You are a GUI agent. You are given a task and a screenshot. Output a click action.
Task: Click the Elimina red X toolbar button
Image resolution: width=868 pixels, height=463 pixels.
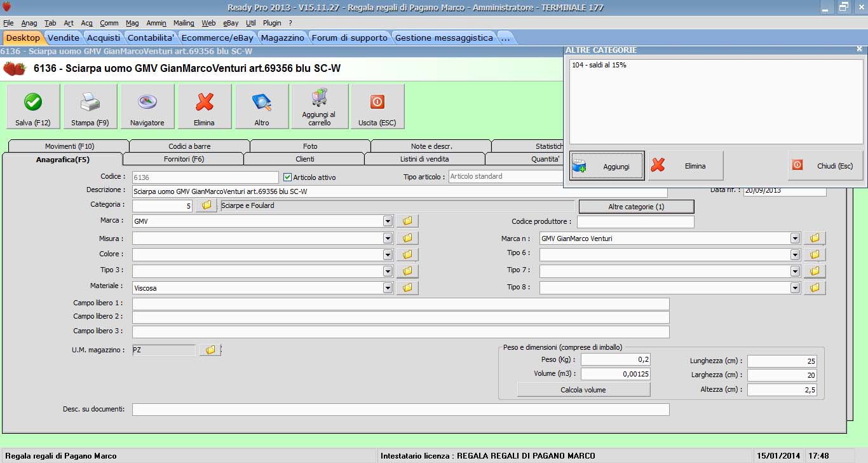(x=205, y=107)
